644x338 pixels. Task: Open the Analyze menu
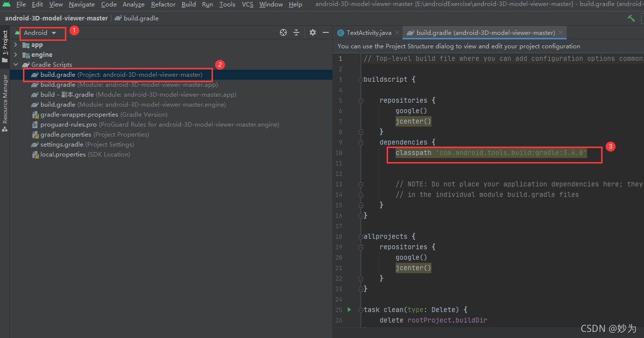click(x=134, y=4)
